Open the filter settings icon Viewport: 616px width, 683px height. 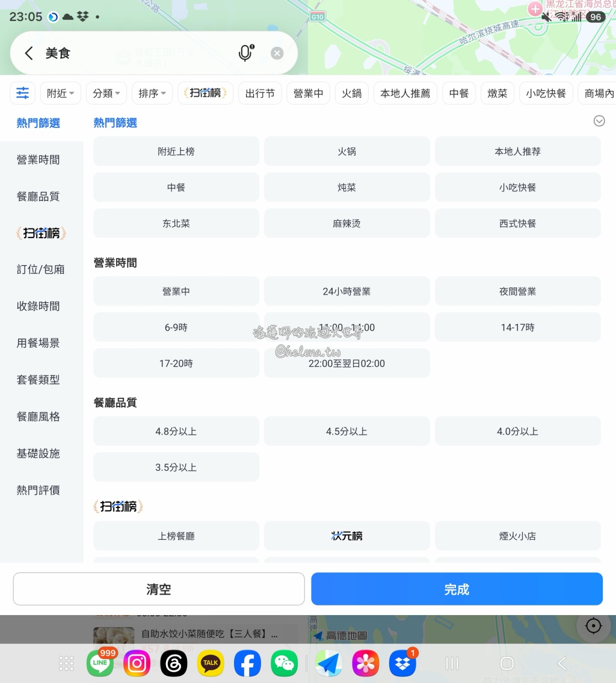(x=23, y=93)
